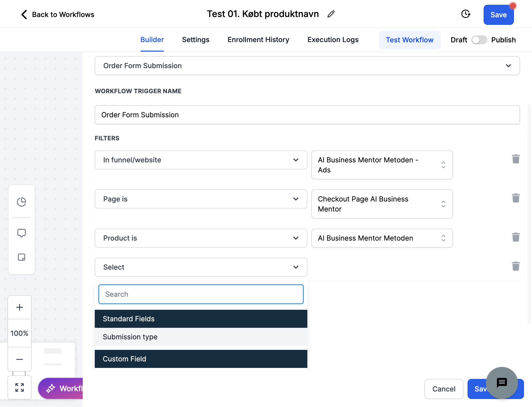Delete the empty Select filter row
Screen dimensions: 532x407
pyautogui.click(x=516, y=266)
